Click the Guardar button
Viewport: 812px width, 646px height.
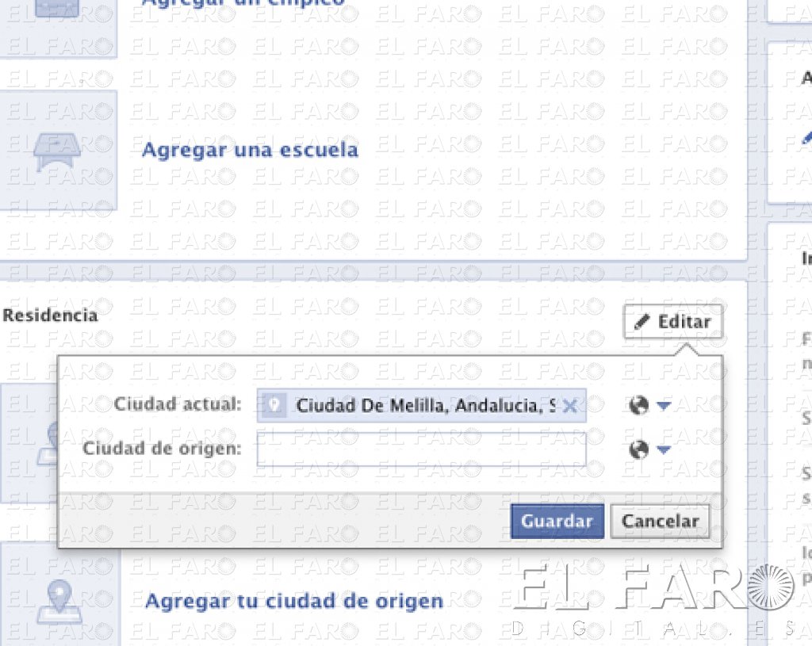pos(557,522)
